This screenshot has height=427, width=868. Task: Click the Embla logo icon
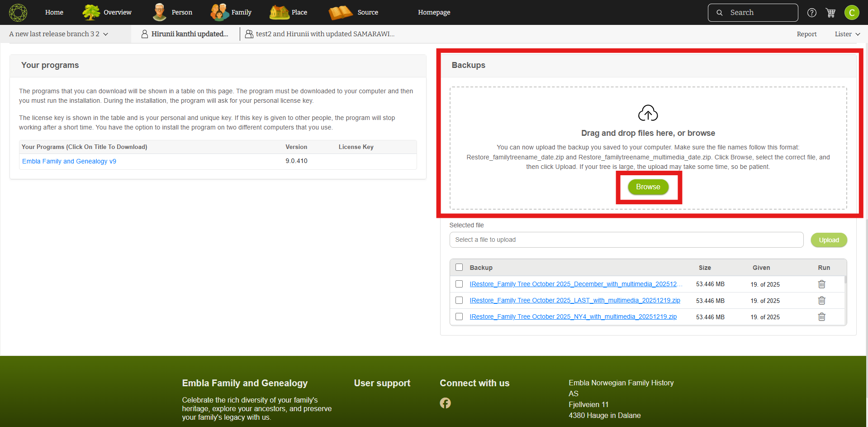(18, 12)
